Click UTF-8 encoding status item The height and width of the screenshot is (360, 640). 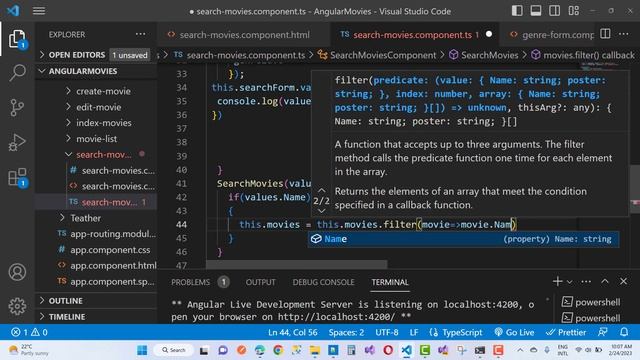(387, 332)
